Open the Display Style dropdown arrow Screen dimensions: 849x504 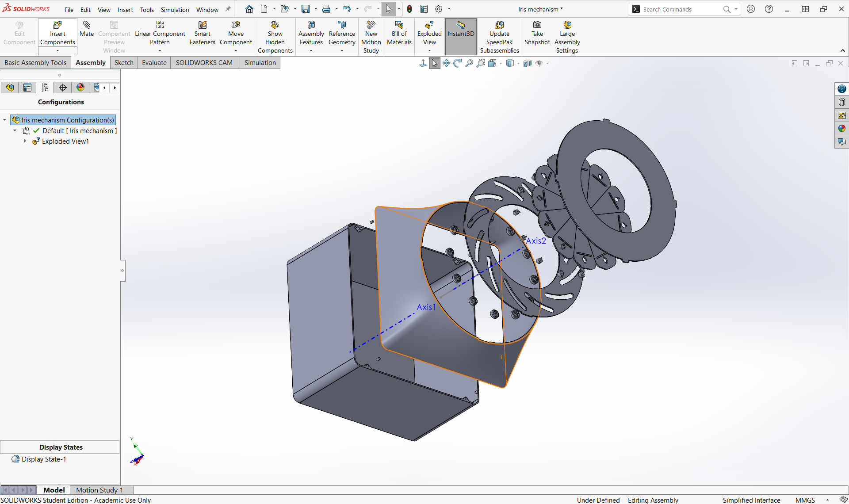coord(518,64)
